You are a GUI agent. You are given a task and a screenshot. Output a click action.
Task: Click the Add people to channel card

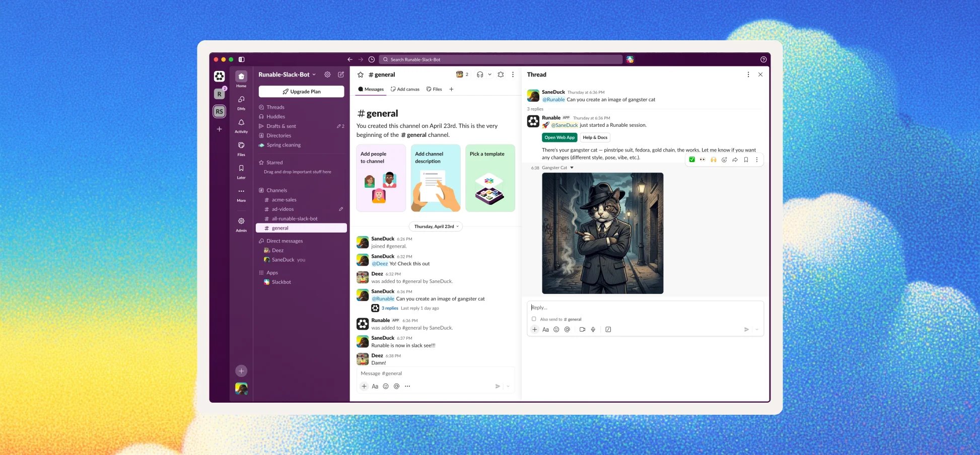381,178
